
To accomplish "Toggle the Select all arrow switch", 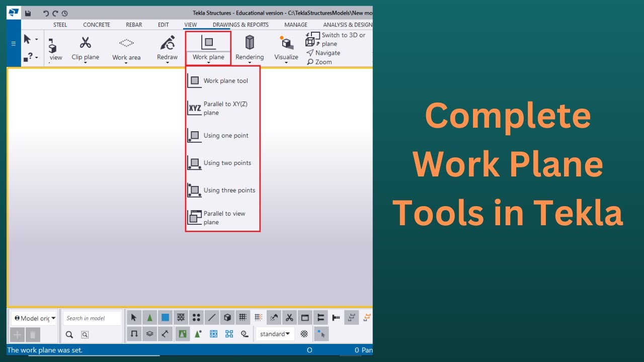I will 134,317.
